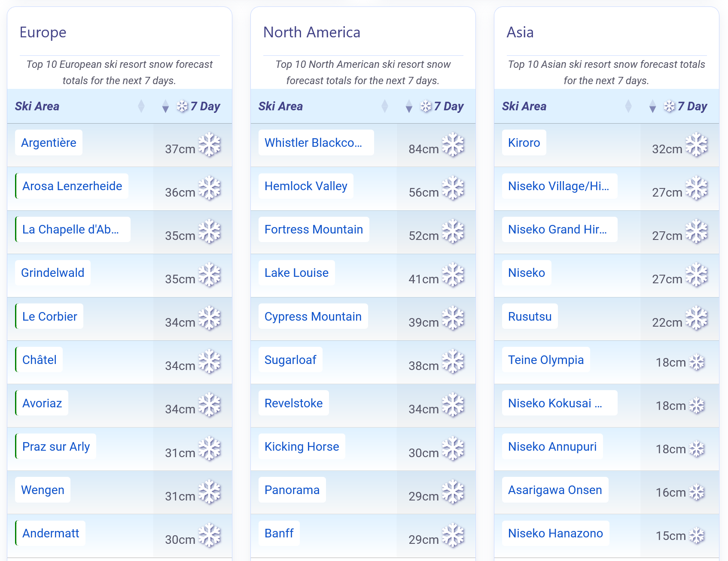This screenshot has width=728, height=561.
Task: Open the Kicking Horse resort link
Action: point(302,447)
